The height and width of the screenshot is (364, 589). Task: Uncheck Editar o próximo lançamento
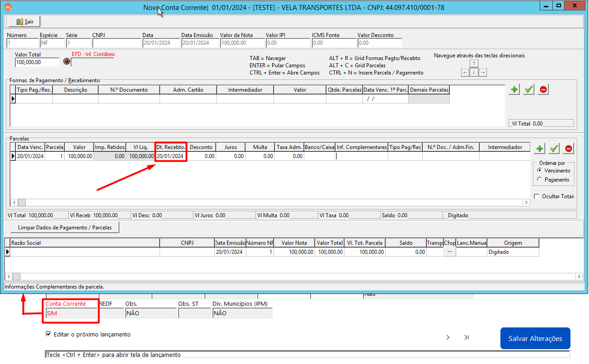pos(48,334)
